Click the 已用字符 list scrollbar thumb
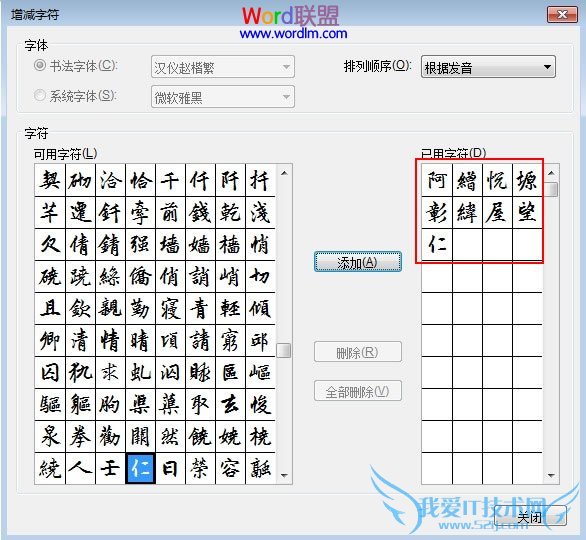 click(551, 189)
